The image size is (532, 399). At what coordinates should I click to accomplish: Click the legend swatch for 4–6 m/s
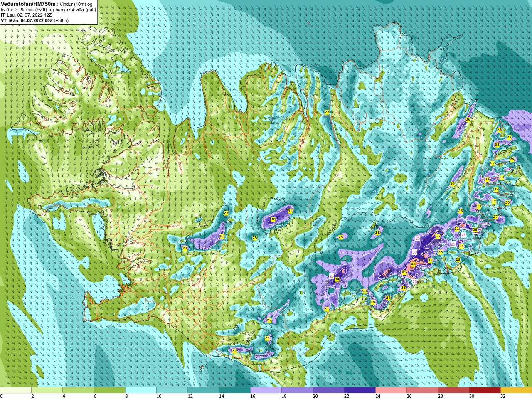point(78,390)
